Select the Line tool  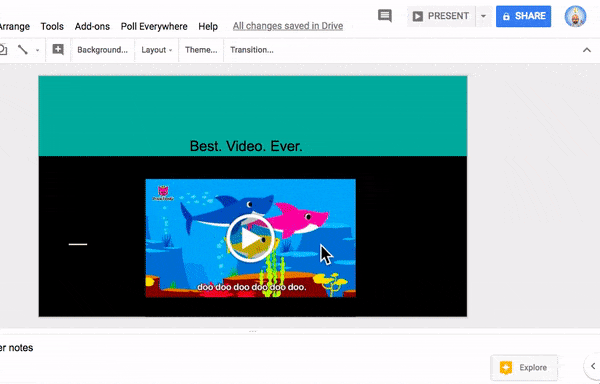coord(23,50)
